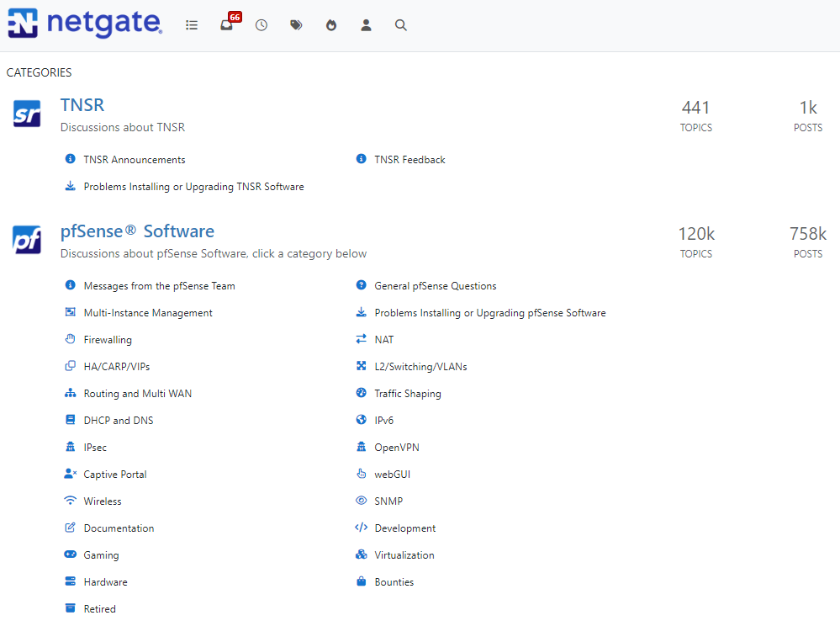Click download icon beside Problems Installing TNSR Software
The height and width of the screenshot is (626, 840).
coord(70,186)
